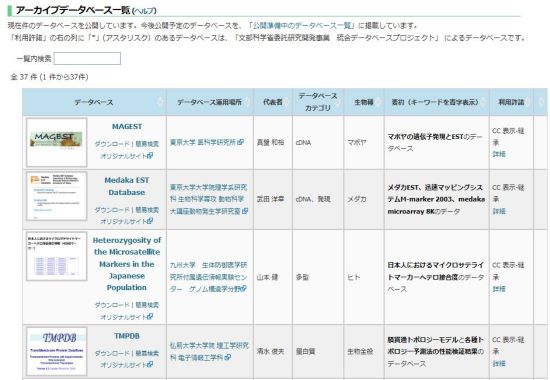Click ダウンロード in the Medaka EST row
Image resolution: width=550 pixels, height=380 pixels.
pyautogui.click(x=112, y=209)
